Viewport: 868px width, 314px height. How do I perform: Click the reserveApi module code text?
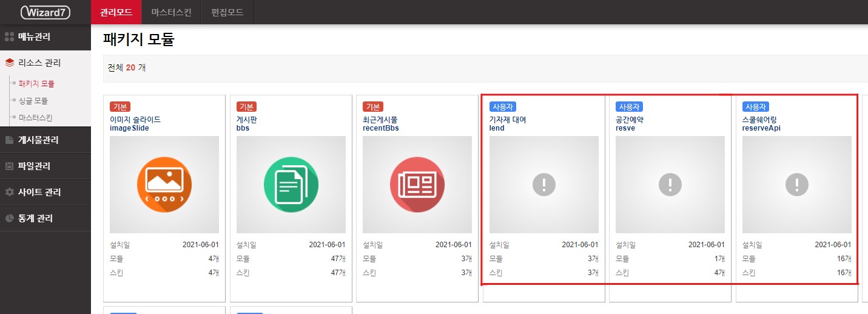pyautogui.click(x=762, y=128)
